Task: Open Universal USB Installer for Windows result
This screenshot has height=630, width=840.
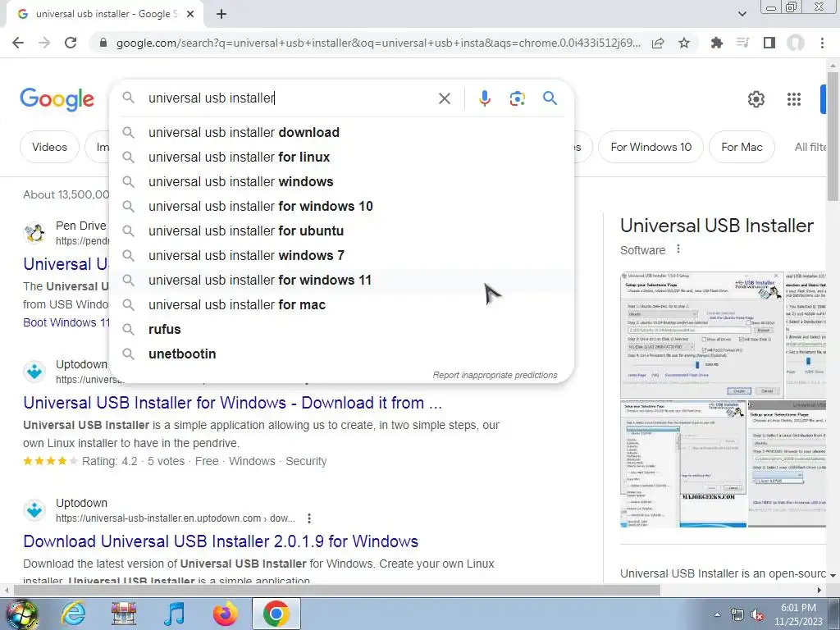Action: click(232, 403)
